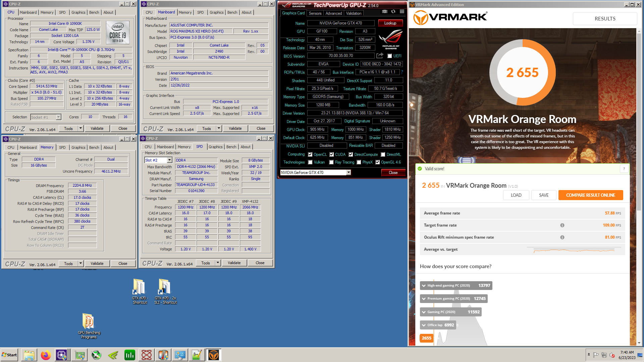Open the GTX-470 Shortcut desktop folder
This screenshot has width=644, height=362.
click(140, 291)
